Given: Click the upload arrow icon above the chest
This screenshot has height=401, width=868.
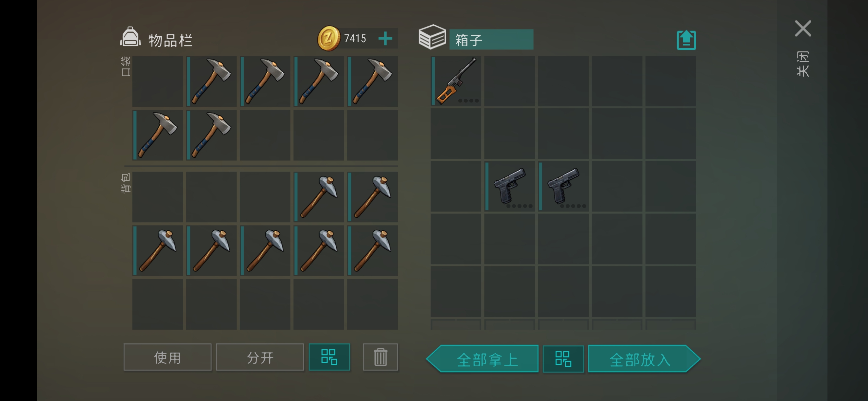Looking at the screenshot, I should tap(686, 40).
